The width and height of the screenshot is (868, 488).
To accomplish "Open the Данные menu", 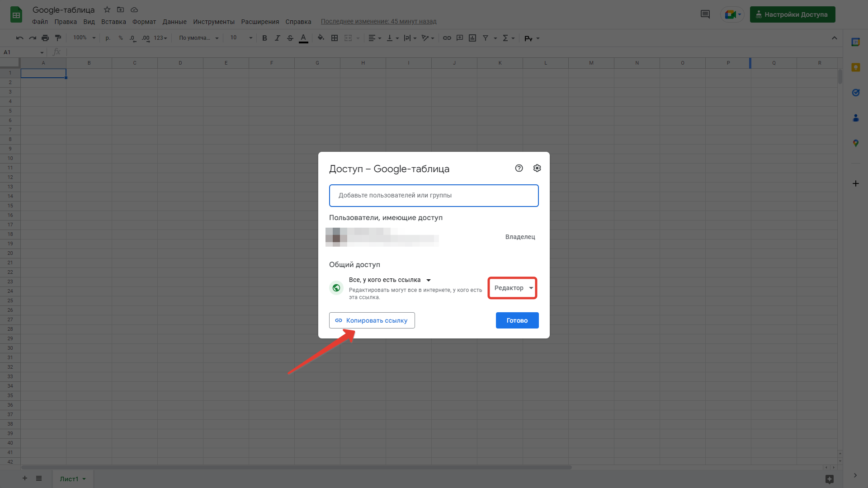I will [174, 22].
